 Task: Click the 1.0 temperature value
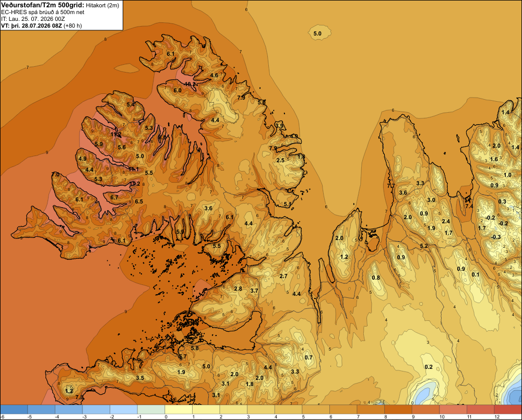(507, 175)
